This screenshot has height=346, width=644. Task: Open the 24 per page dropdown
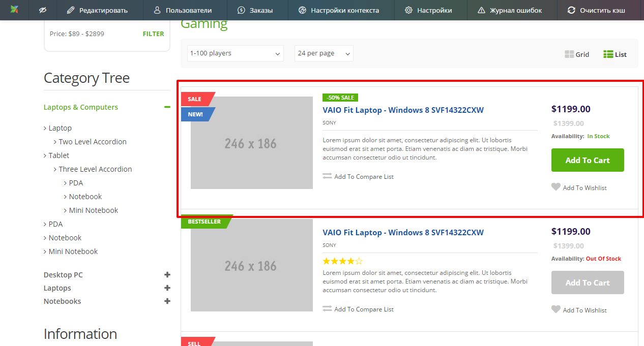[324, 53]
